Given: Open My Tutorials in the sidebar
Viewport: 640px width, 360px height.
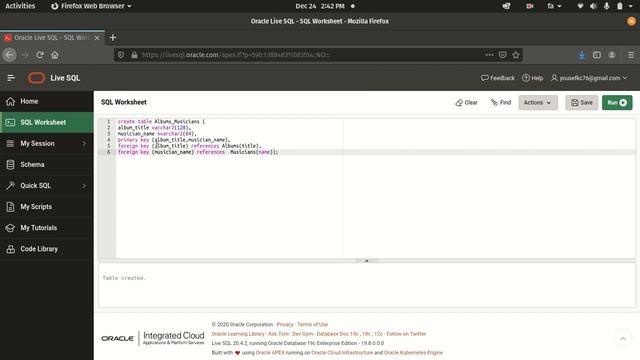Looking at the screenshot, I should 47,228.
